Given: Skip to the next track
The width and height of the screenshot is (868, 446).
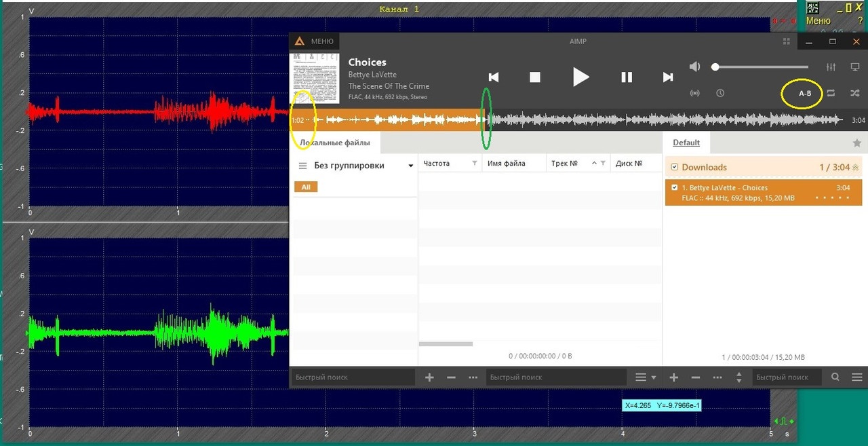Looking at the screenshot, I should pos(668,77).
